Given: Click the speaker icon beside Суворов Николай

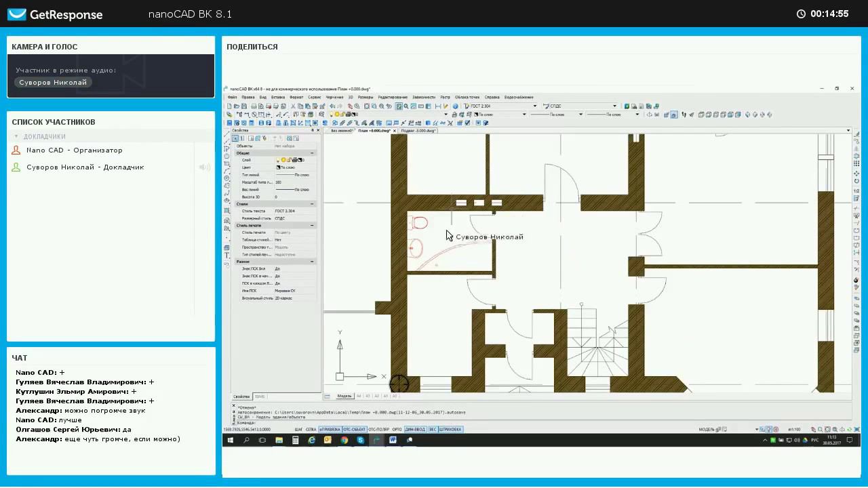Looking at the screenshot, I should (204, 167).
